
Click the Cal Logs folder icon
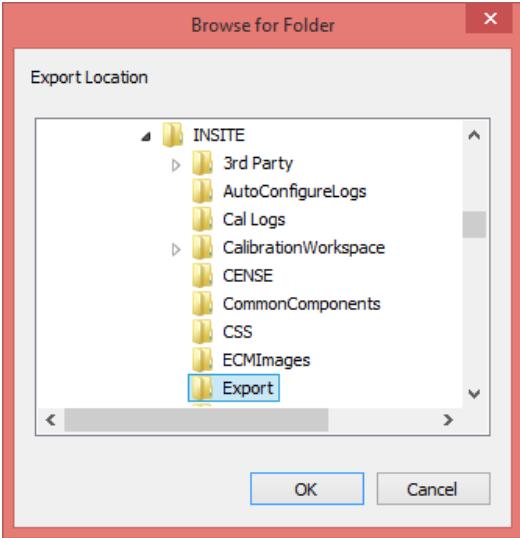[x=202, y=220]
